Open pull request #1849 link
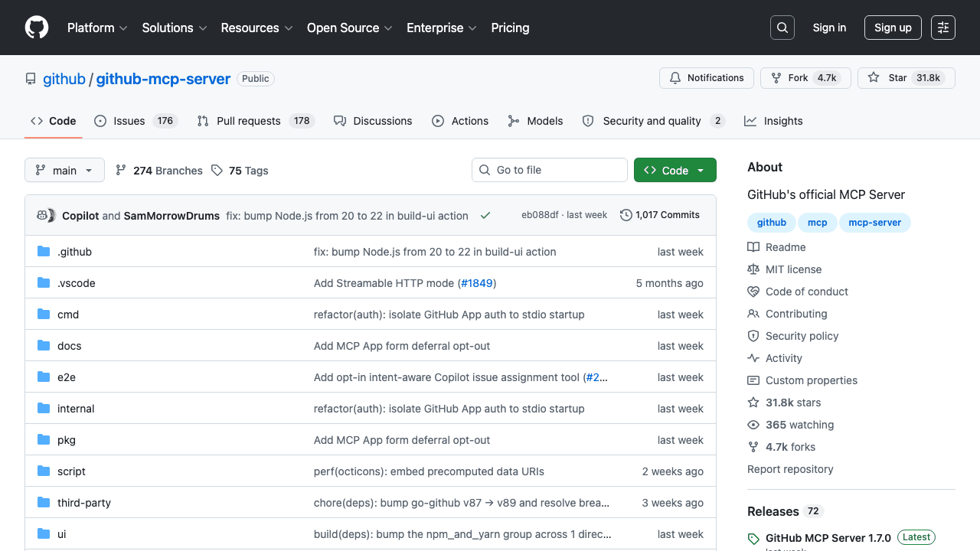The width and height of the screenshot is (980, 551). tap(477, 283)
